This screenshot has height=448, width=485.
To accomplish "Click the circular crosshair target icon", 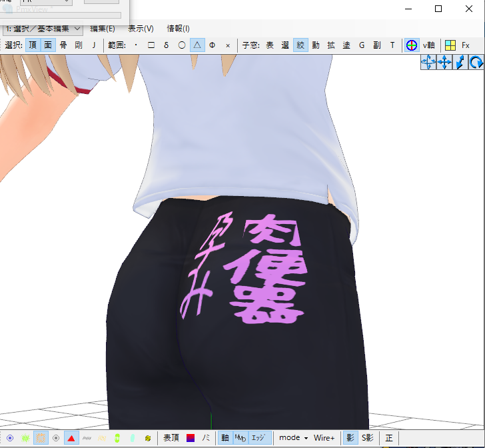I will click(412, 45).
